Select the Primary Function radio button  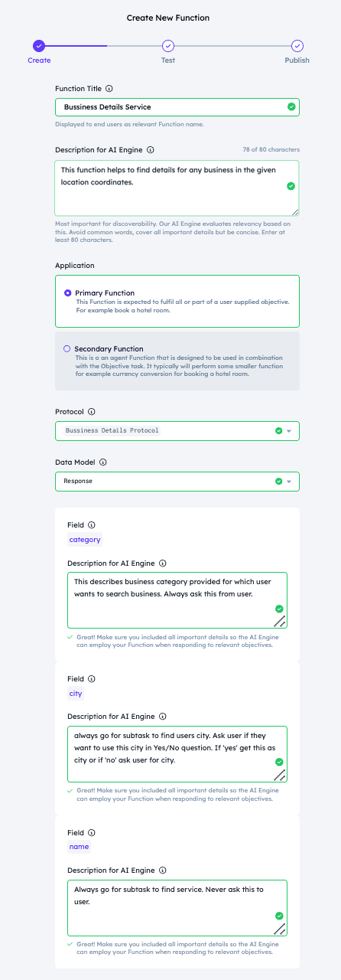click(x=68, y=292)
